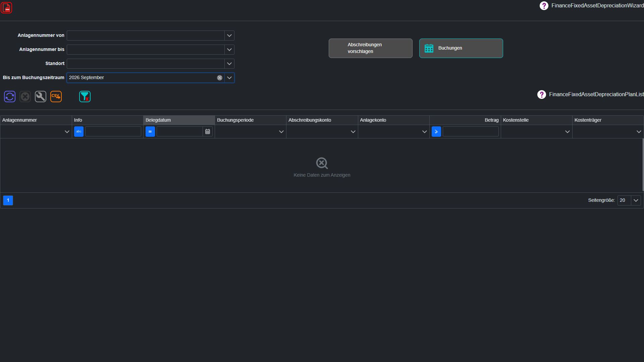This screenshot has width=644, height=362.
Task: Clear filters with funnel X icon
Action: pos(85,97)
